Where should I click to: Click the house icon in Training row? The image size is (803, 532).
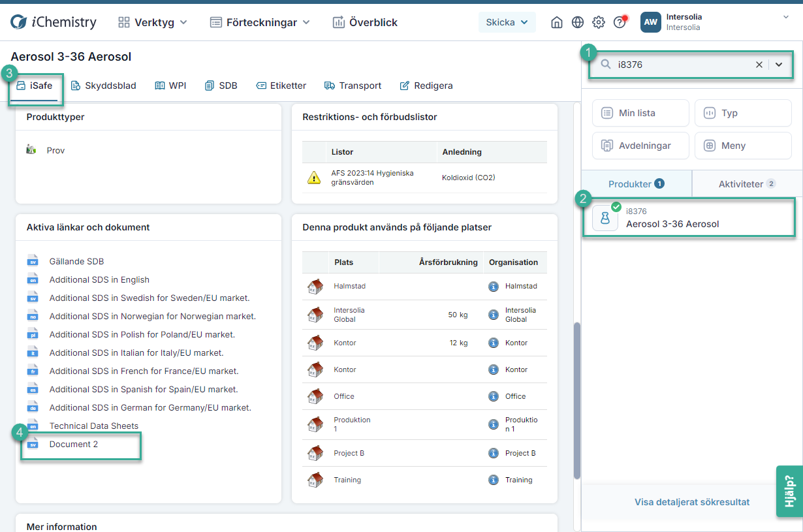pyautogui.click(x=315, y=480)
